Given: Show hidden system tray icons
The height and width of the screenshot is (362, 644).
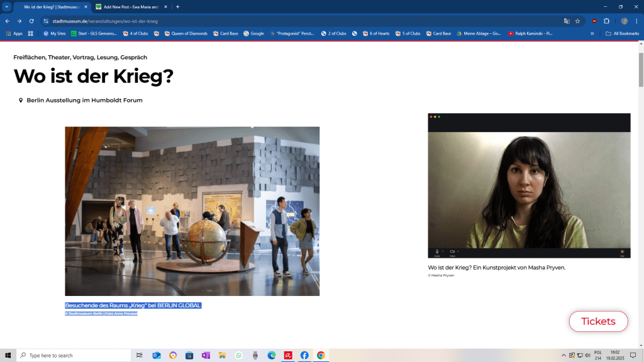Looking at the screenshot, I should click(563, 355).
